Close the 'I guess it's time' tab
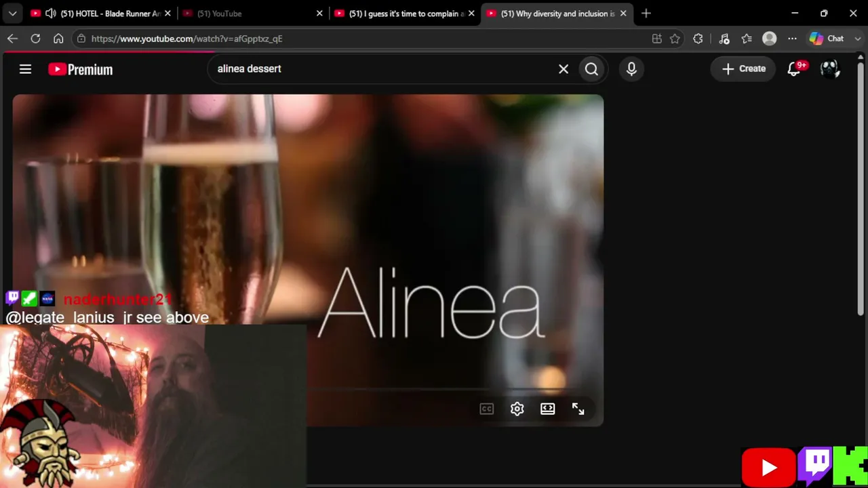 click(471, 13)
